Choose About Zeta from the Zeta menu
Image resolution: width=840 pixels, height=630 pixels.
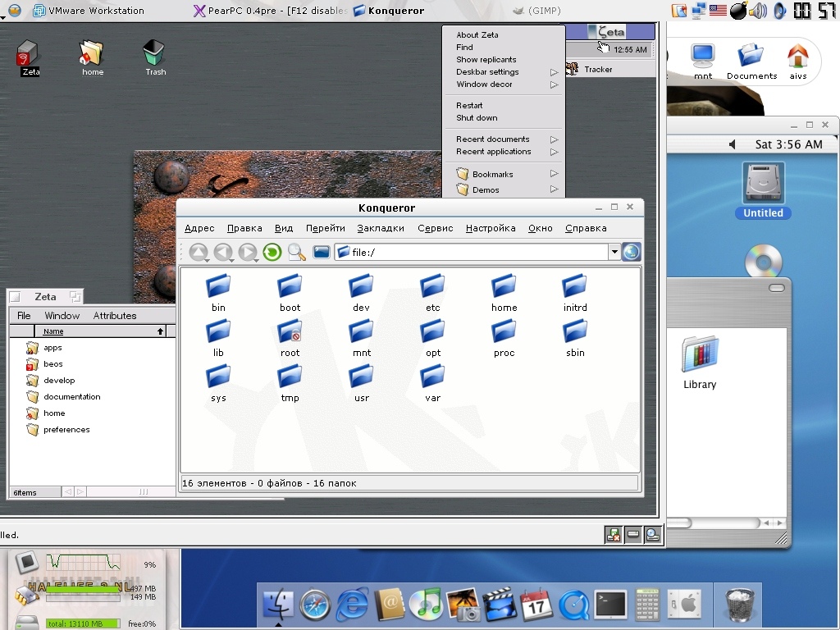[477, 34]
